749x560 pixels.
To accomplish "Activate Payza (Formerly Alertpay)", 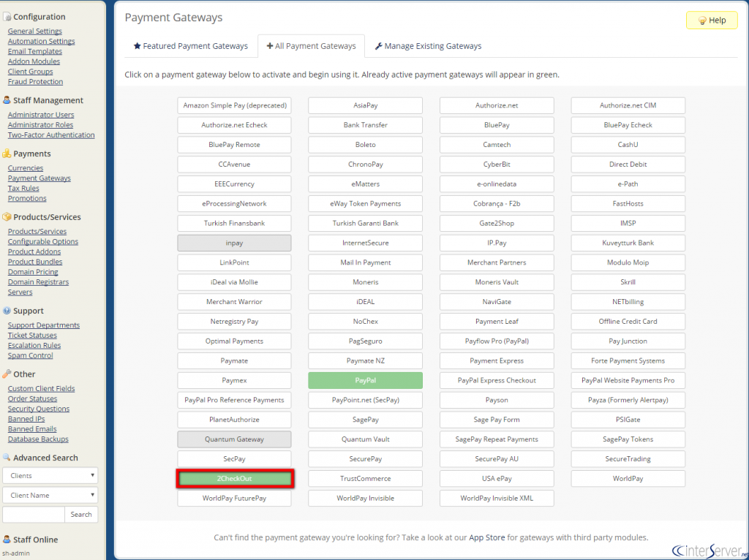I will pos(628,400).
